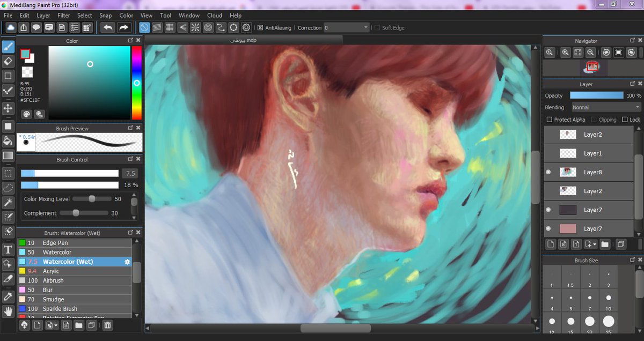
Task: Choose brush size 10 preset
Action: click(x=608, y=301)
